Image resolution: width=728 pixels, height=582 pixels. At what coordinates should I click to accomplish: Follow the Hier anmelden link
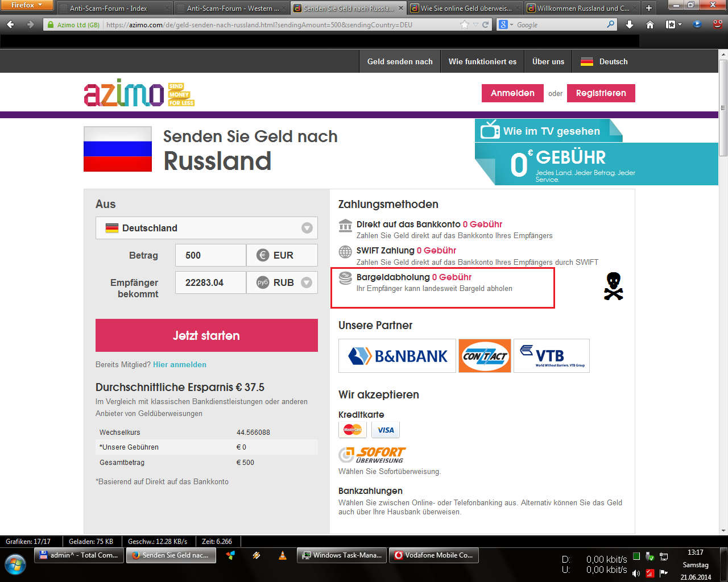coord(180,364)
